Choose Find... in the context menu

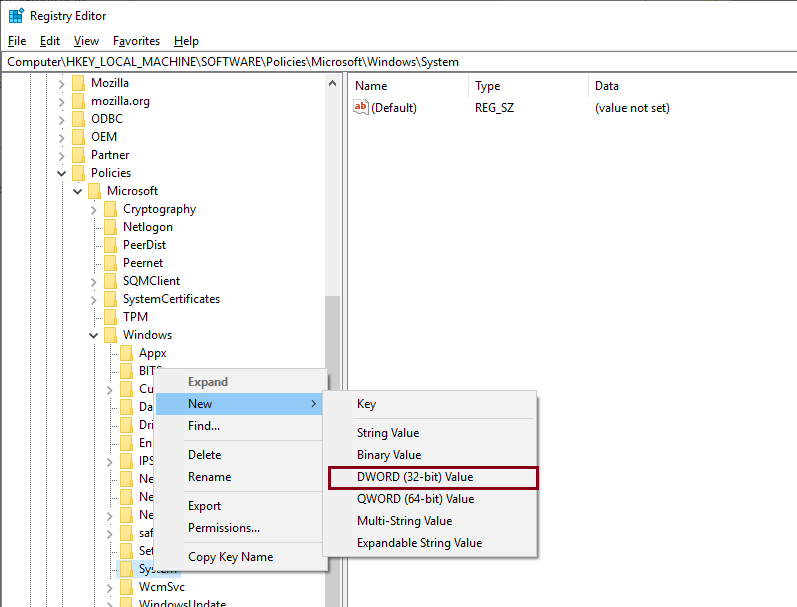[239, 426]
